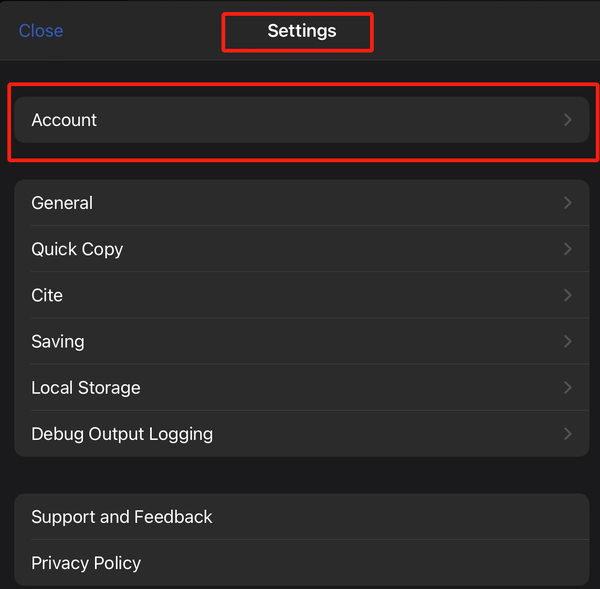
Task: Click the chevron on the Saving row
Action: point(568,341)
